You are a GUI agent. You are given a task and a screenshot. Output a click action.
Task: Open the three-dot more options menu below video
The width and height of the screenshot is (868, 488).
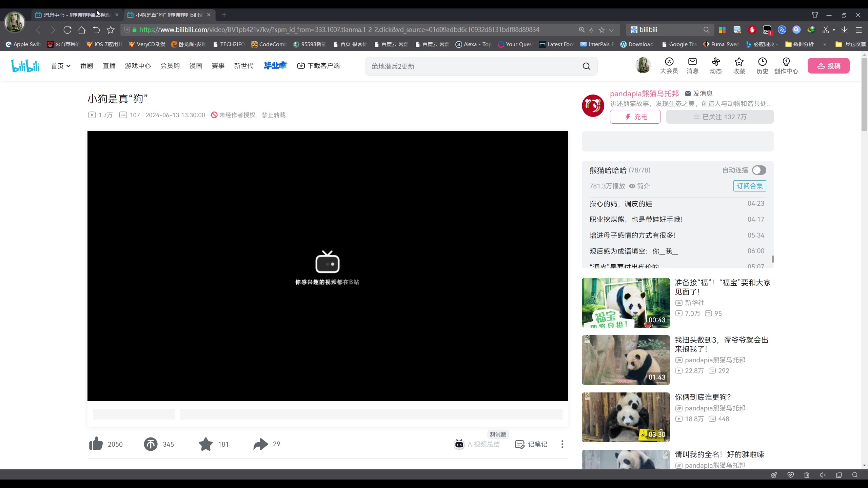562,444
